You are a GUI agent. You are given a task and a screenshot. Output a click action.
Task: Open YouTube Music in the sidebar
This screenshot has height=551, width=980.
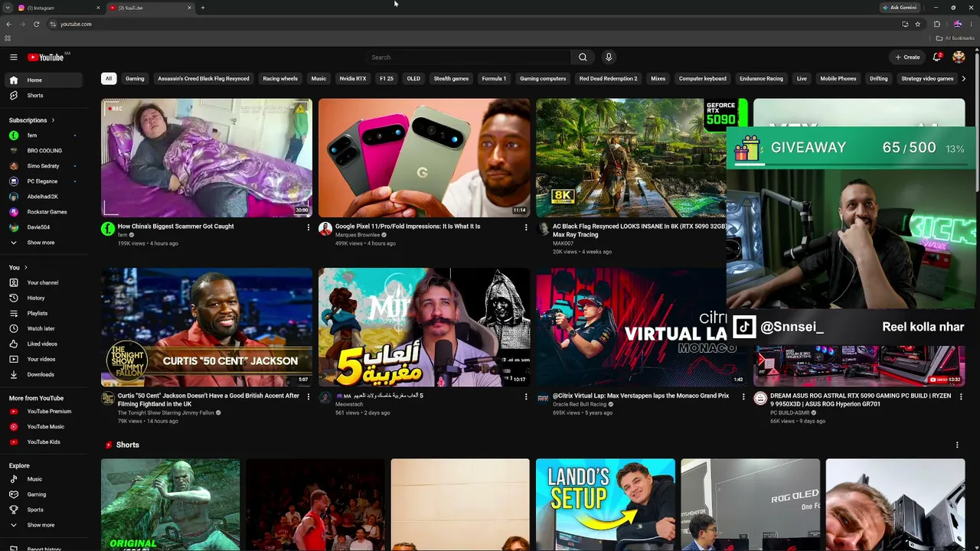click(x=45, y=426)
